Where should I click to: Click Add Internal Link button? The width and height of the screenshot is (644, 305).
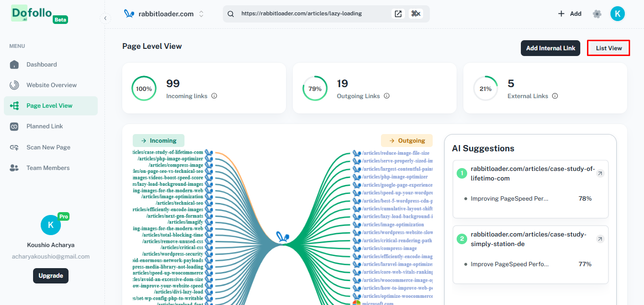click(x=551, y=48)
